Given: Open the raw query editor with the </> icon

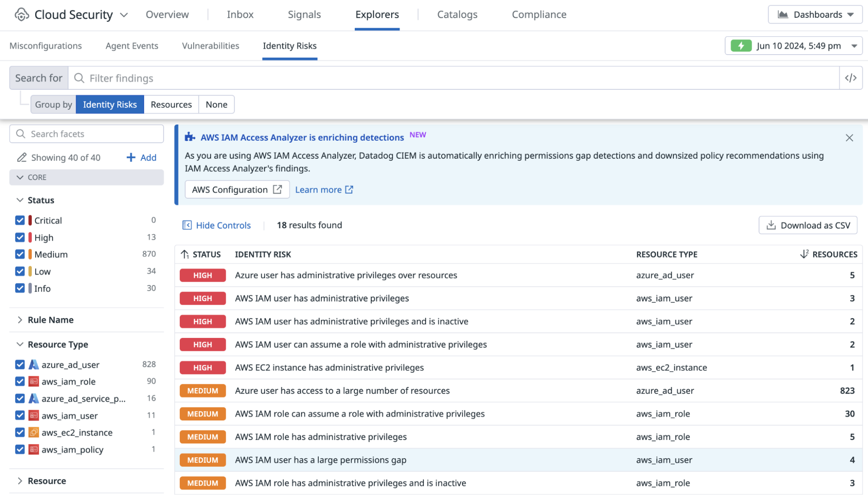Looking at the screenshot, I should point(851,78).
